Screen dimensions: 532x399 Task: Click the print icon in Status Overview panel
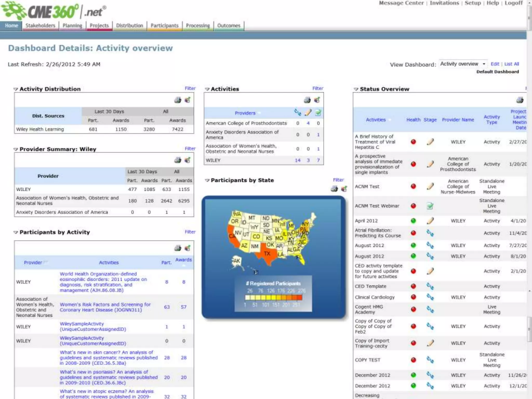point(520,100)
